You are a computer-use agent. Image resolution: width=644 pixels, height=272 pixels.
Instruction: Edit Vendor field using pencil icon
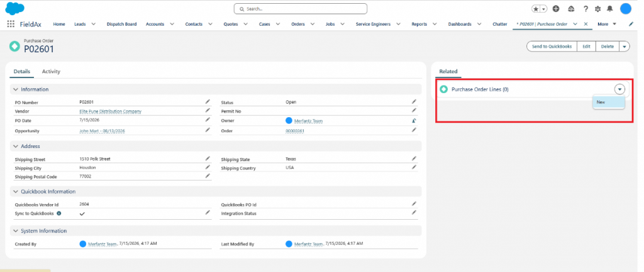tap(208, 111)
